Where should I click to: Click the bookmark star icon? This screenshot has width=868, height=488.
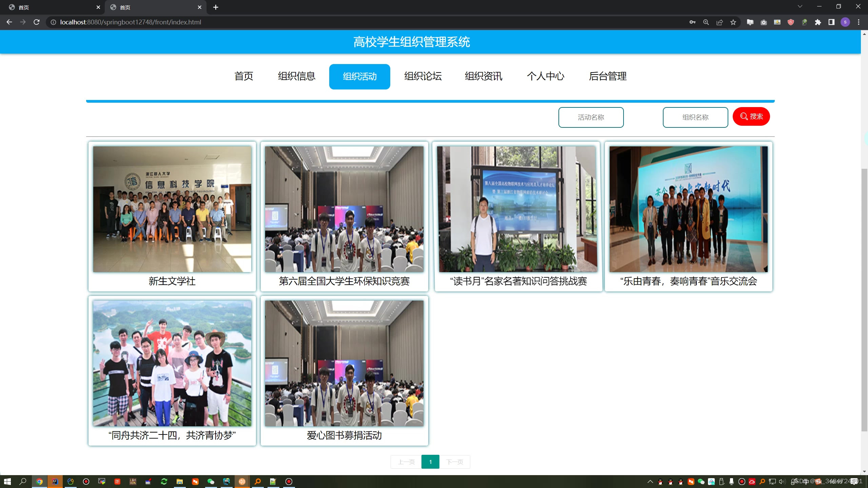pyautogui.click(x=733, y=22)
